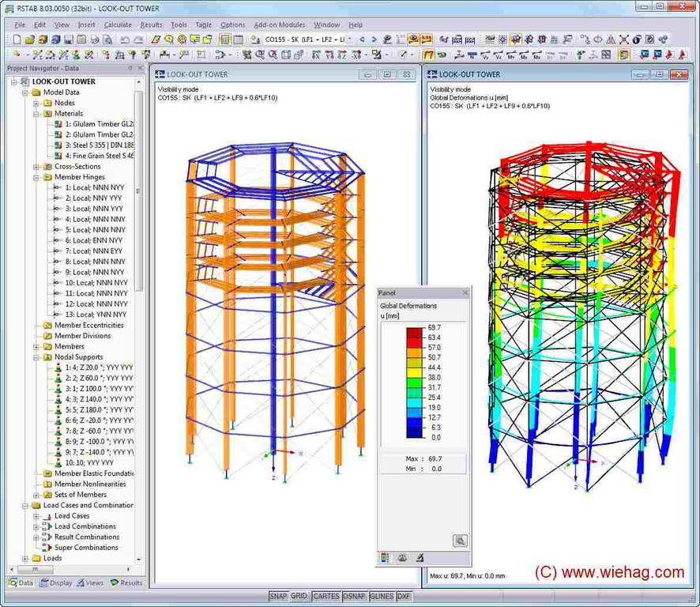
Task: Click the New model icon
Action: click(17, 40)
